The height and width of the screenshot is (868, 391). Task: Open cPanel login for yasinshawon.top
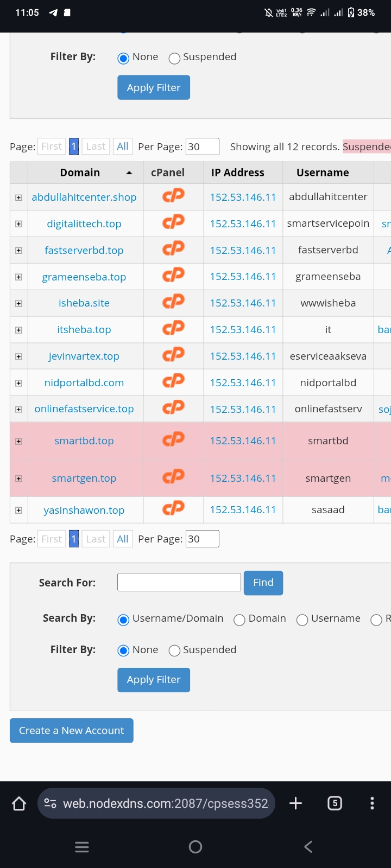(x=173, y=509)
